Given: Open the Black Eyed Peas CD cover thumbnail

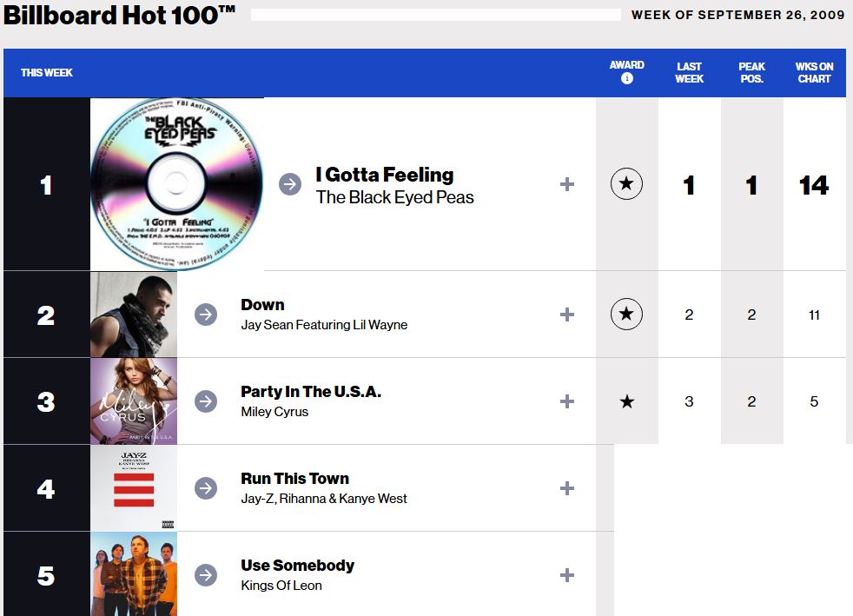Looking at the screenshot, I should coord(176,183).
